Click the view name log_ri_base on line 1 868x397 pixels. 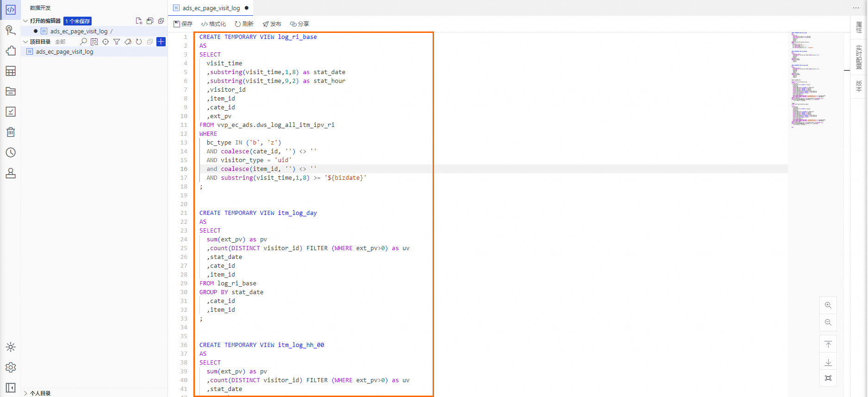[298, 37]
